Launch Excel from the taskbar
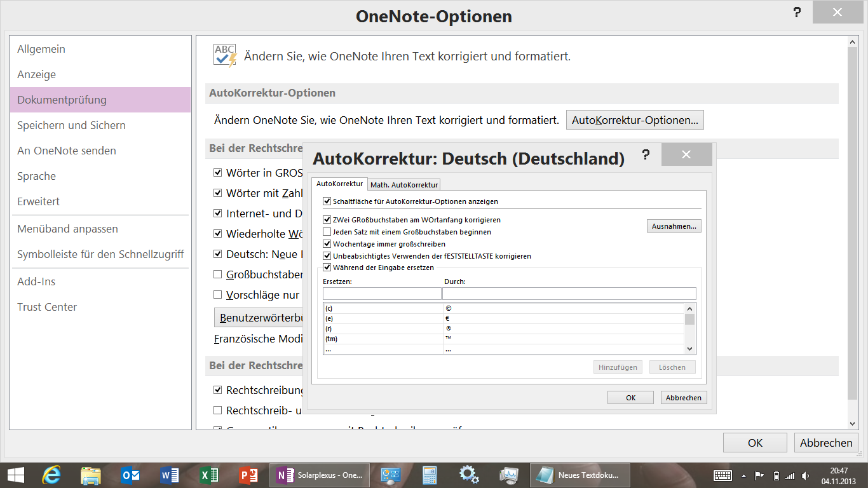Screen dimensions: 868x488 209,475
